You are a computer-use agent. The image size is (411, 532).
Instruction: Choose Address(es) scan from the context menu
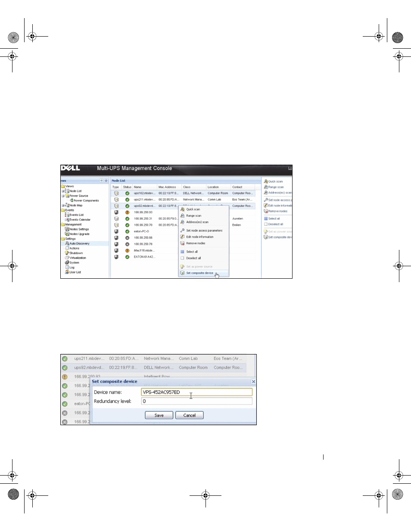(x=203, y=222)
